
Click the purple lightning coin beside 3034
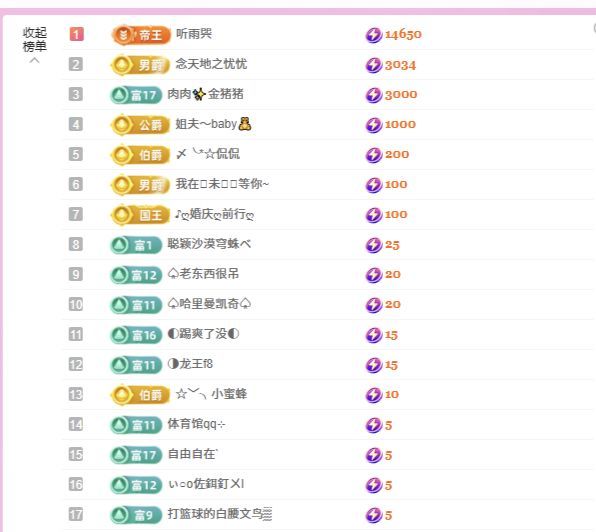[374, 65]
